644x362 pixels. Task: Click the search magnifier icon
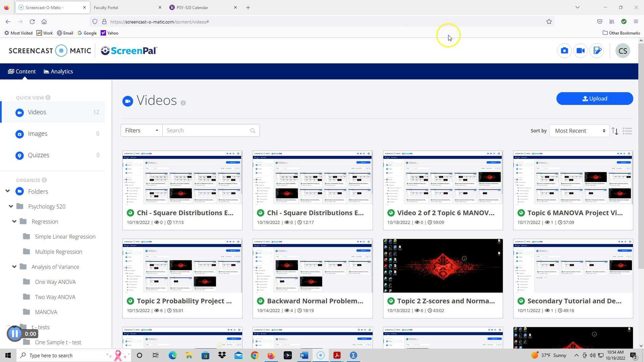(253, 131)
